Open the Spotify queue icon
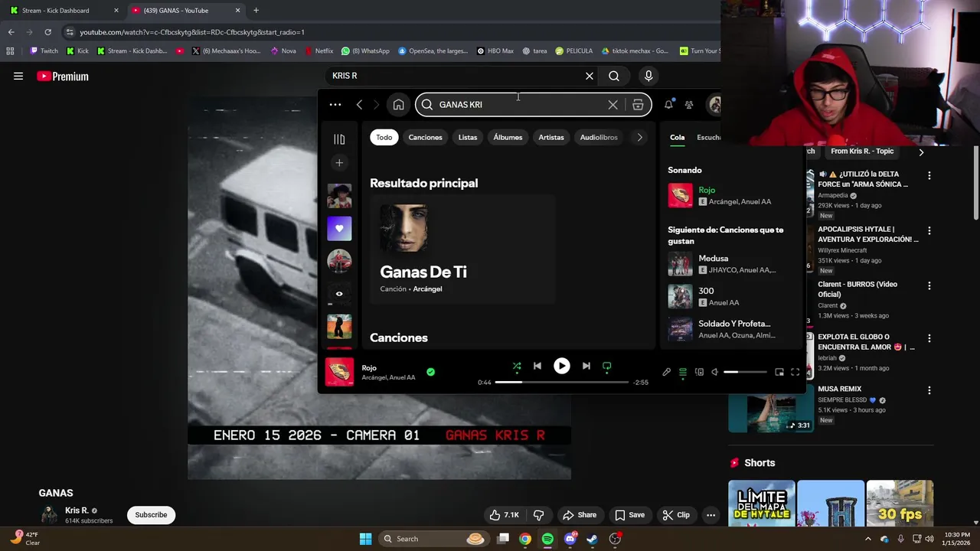This screenshot has width=980, height=551. 683,372
